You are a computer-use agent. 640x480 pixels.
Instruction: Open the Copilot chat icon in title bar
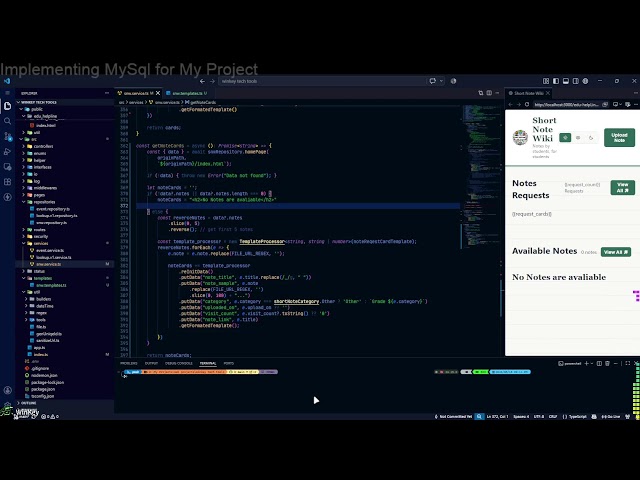[x=433, y=81]
